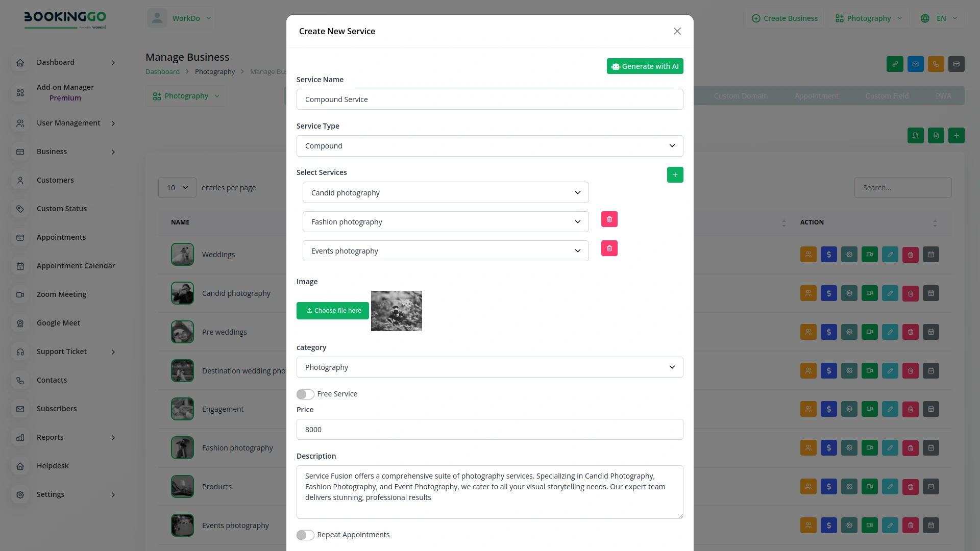Click the phone contact icon
The image size is (980, 551).
coord(936,64)
